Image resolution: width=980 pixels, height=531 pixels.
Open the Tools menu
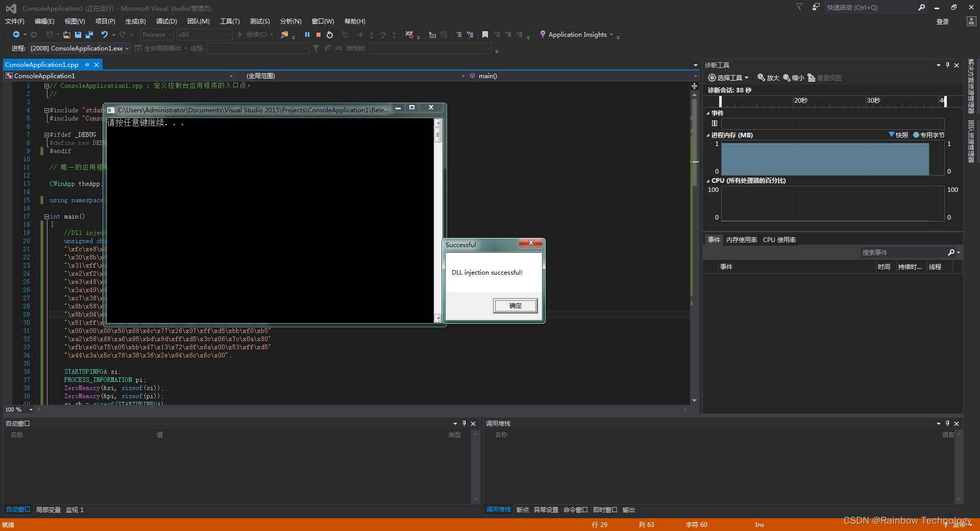[x=230, y=21]
